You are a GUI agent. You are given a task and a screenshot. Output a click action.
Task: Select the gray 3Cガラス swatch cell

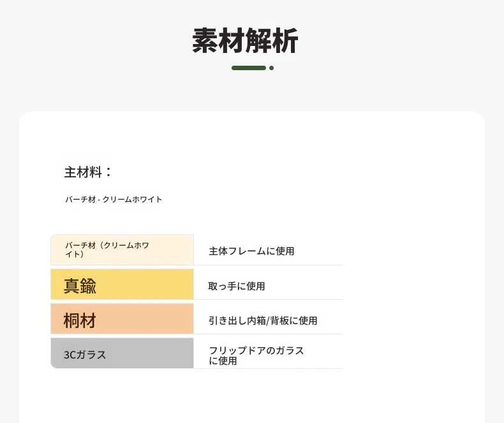click(x=122, y=353)
